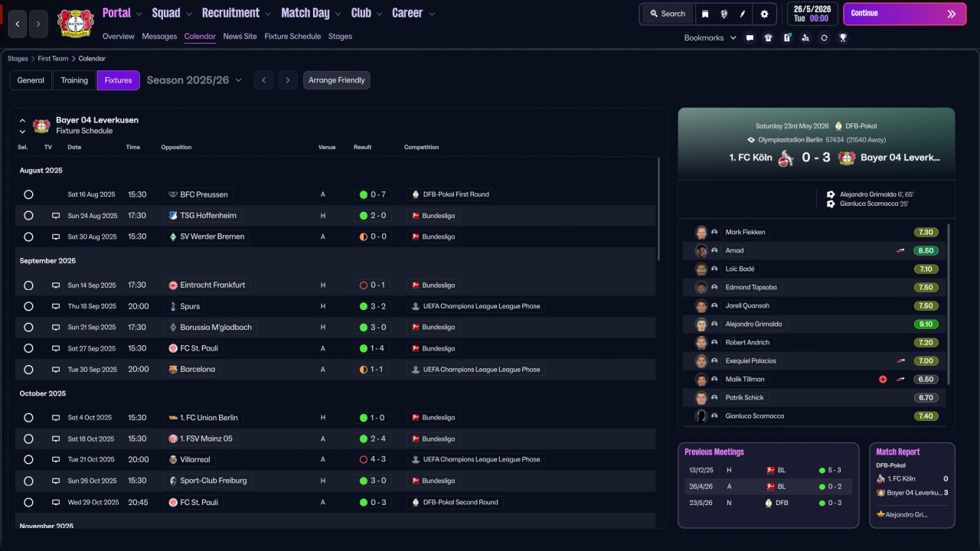Switch to the Training tab
Screen dimensions: 980x551
click(74, 80)
